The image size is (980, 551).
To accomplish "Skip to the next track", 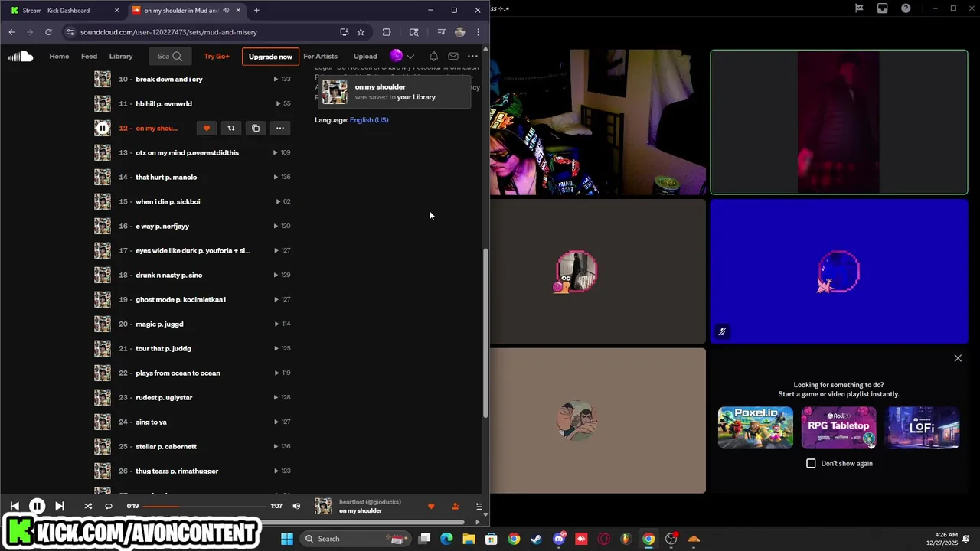I will (x=60, y=506).
